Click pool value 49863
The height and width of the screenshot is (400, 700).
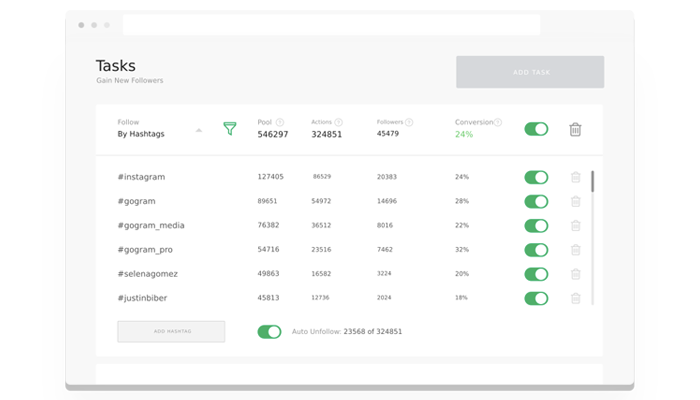tap(268, 273)
